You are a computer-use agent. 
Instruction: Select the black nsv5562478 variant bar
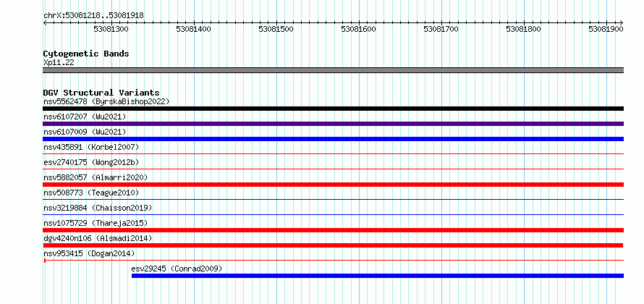pos(333,109)
